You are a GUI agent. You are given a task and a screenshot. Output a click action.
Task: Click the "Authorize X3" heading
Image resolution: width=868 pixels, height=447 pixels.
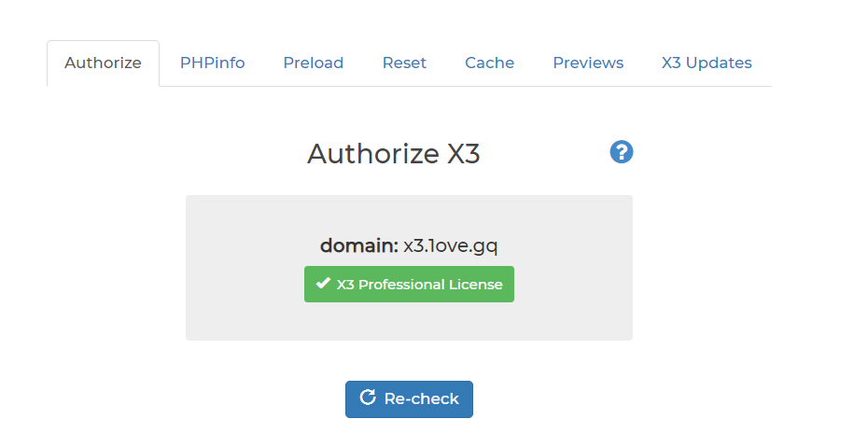point(393,153)
